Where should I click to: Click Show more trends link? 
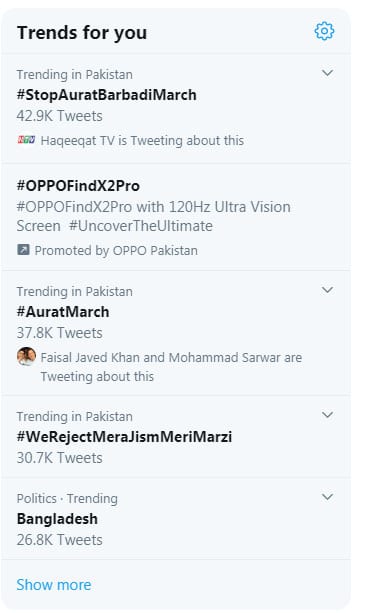click(x=54, y=585)
